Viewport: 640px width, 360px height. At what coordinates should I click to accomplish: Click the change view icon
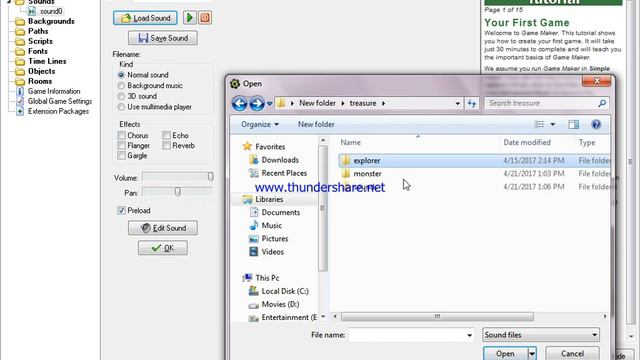click(x=539, y=124)
